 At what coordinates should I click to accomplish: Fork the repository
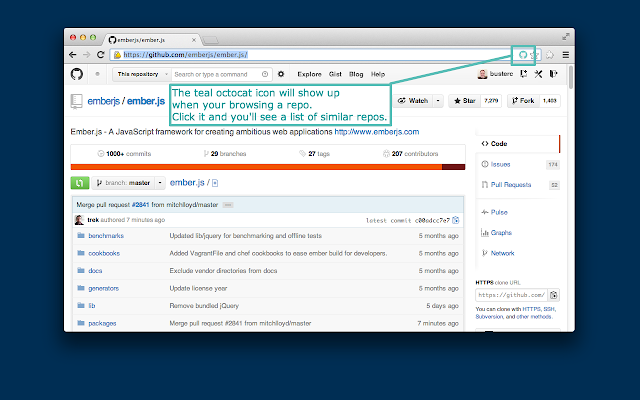tap(523, 101)
